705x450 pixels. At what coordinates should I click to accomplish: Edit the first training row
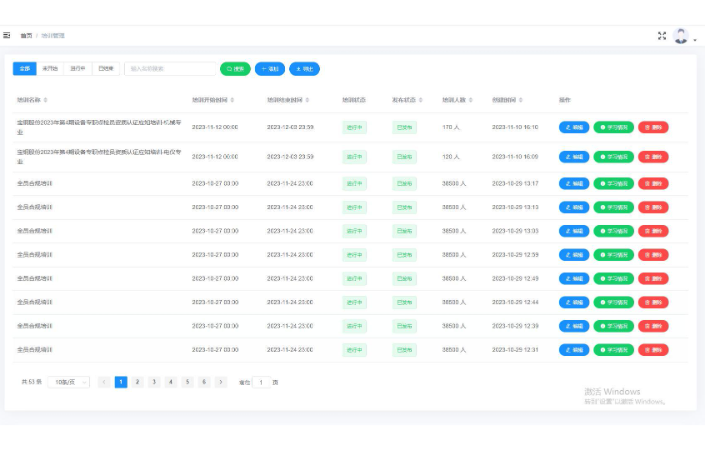(574, 127)
